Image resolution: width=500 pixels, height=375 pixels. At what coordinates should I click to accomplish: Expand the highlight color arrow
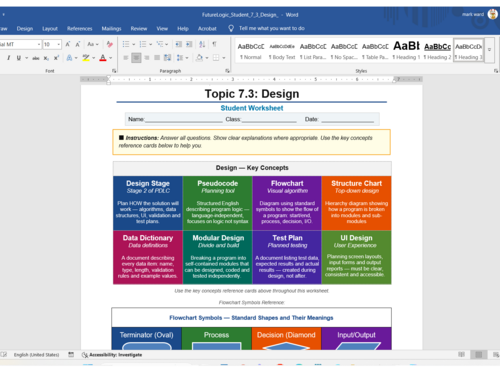pyautogui.click(x=94, y=58)
